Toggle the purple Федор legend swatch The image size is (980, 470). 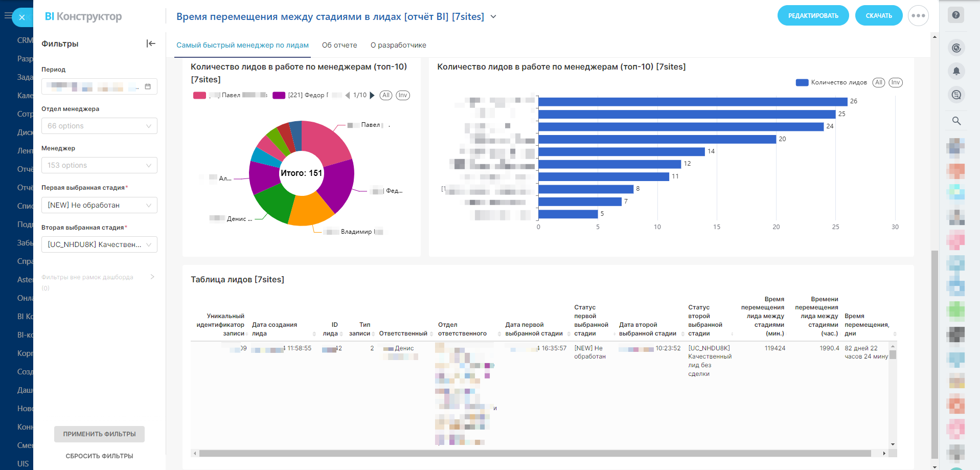tap(279, 95)
